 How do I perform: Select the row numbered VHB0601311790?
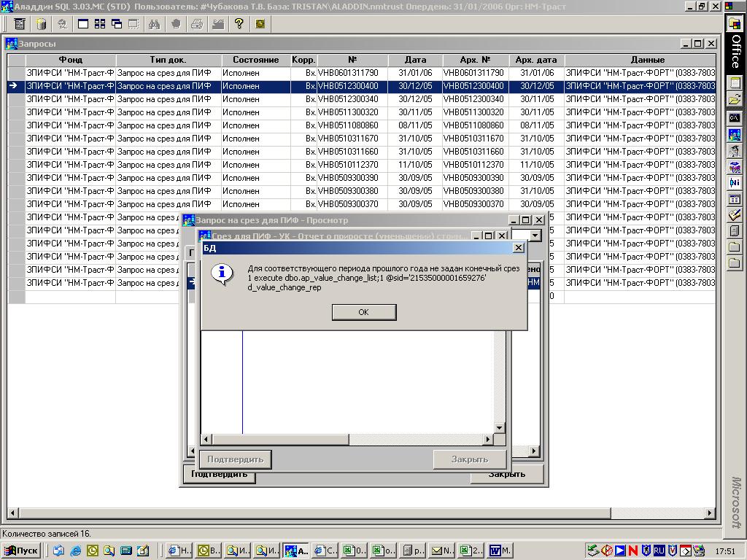coord(362,73)
